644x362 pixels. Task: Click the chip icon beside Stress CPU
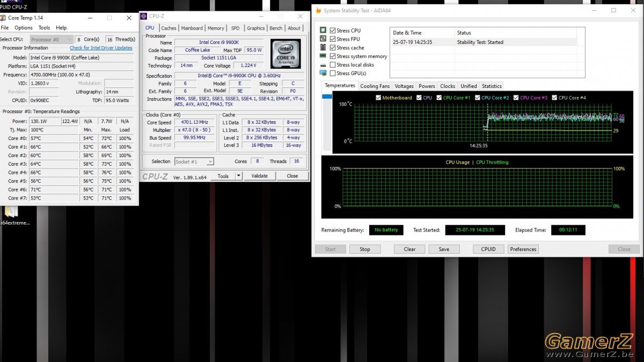click(323, 31)
